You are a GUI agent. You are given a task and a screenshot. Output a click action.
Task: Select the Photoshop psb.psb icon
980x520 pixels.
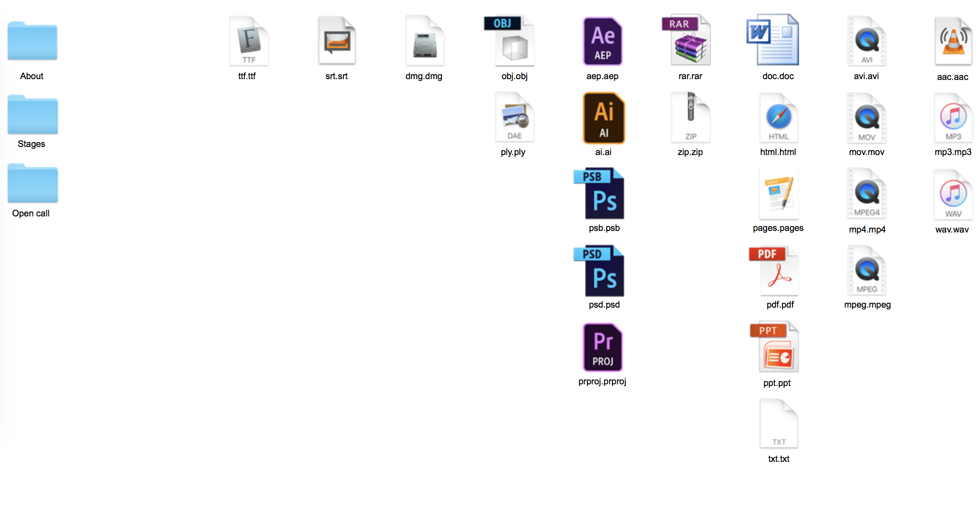[599, 193]
